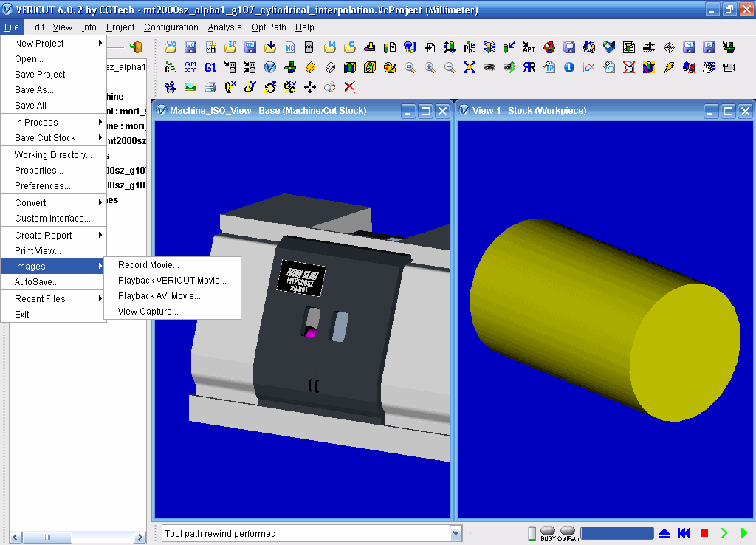Click the red X icon in toolbar
The image size is (756, 545).
pos(349,87)
